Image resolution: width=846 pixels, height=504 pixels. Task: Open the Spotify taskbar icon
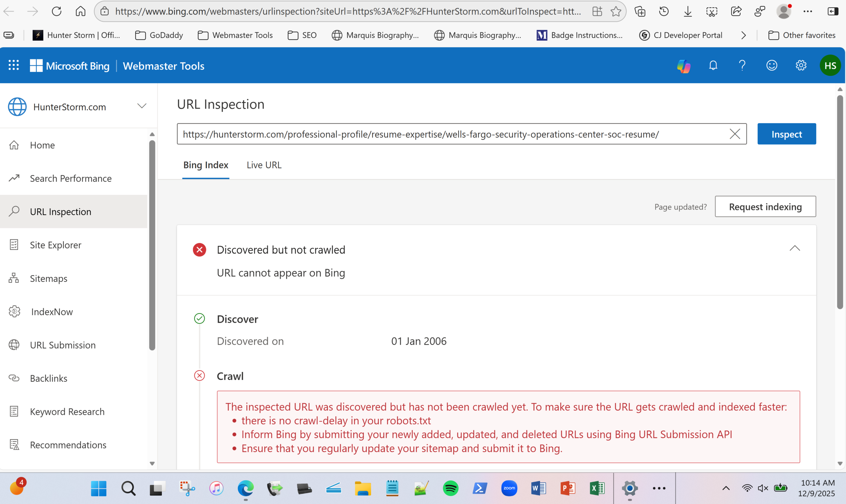(x=450, y=488)
